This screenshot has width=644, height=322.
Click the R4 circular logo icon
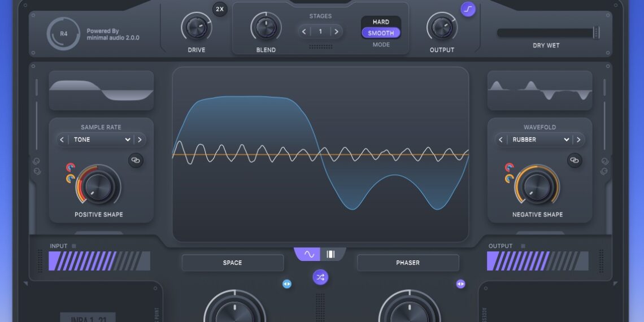tap(63, 34)
